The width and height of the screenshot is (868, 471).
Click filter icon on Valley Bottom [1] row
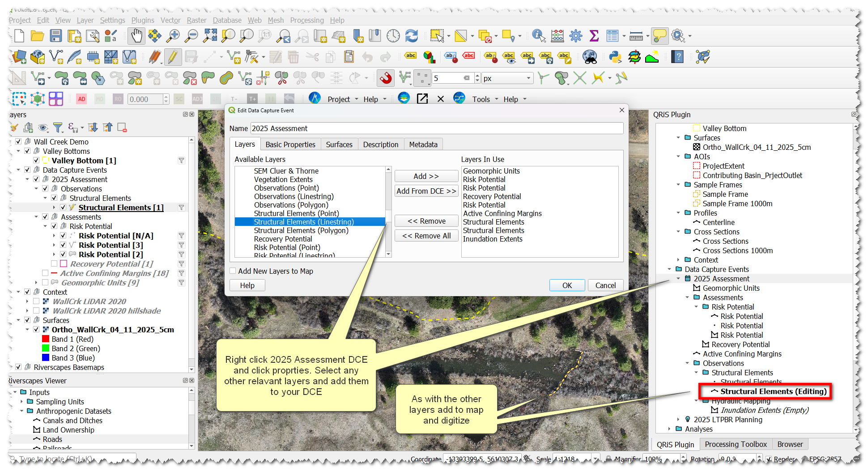[181, 161]
